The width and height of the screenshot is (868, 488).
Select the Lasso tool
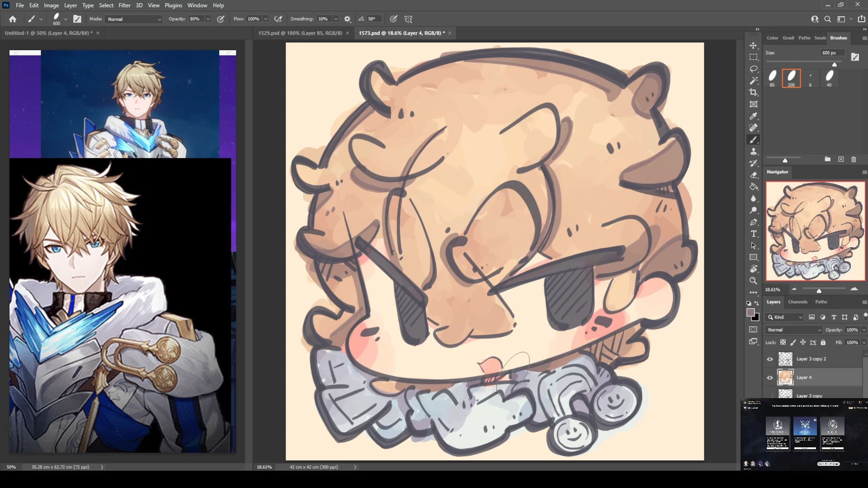(753, 69)
